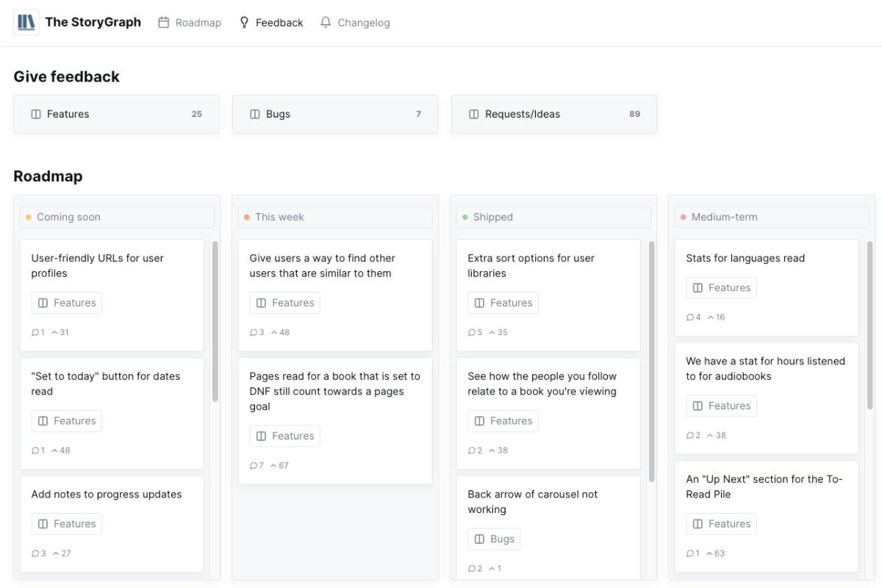
Task: Click comment icon with 4 on Stats for languages
Action: tap(690, 318)
